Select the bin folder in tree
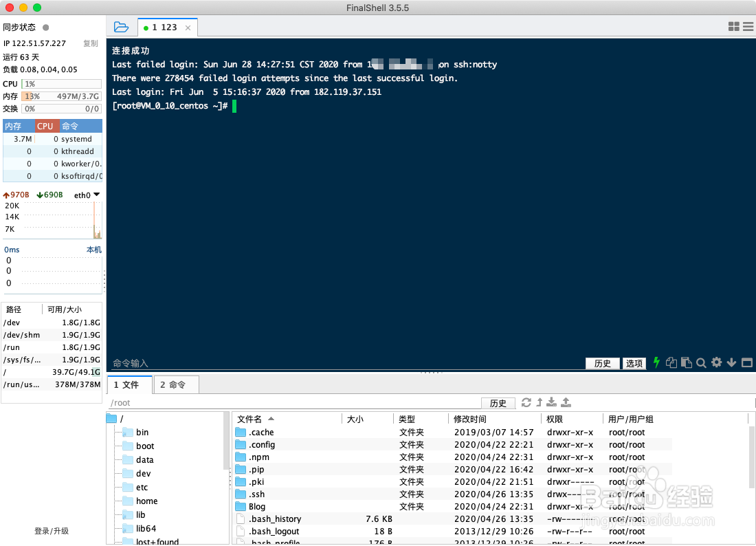 (135, 432)
